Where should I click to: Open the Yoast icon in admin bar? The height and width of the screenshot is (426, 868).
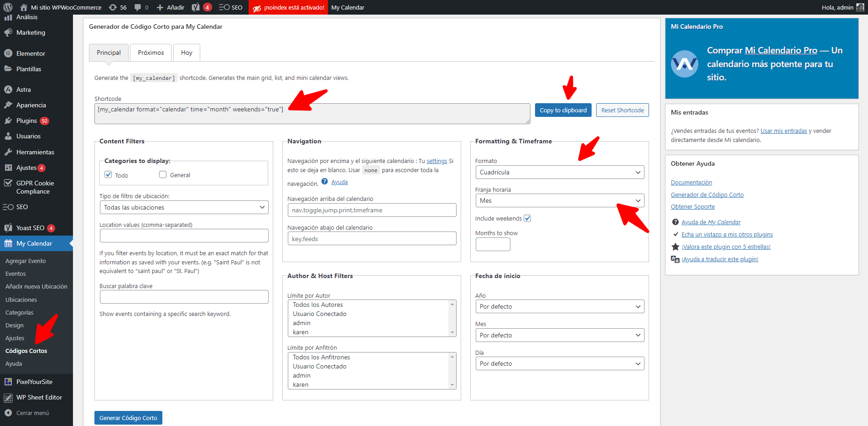[196, 7]
